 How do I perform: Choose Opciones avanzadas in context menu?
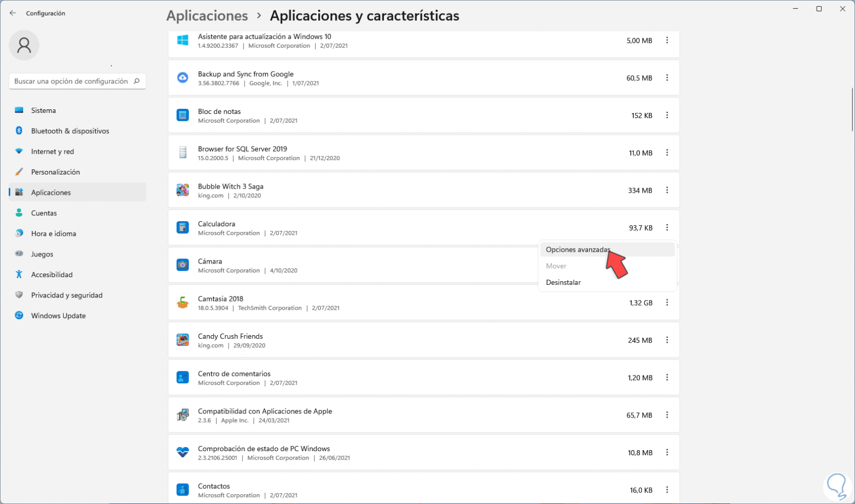click(607, 250)
